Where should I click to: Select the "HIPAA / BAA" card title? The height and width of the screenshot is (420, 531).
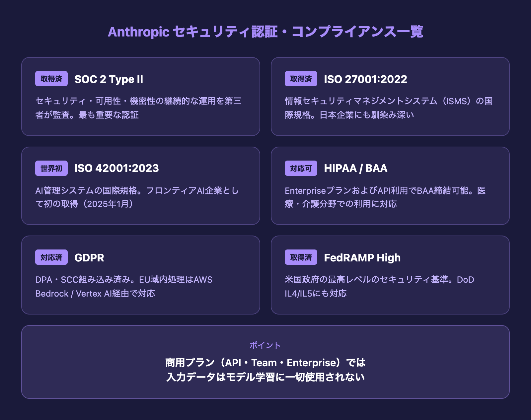click(x=355, y=168)
